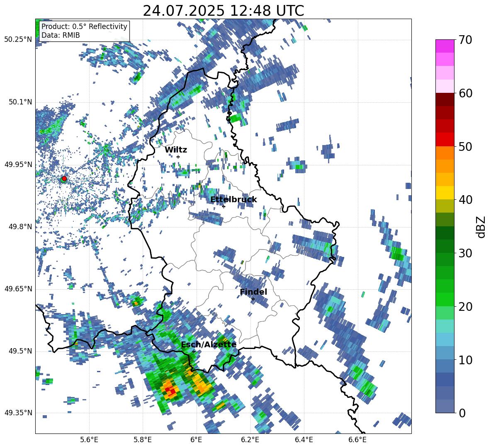491x448 pixels.
Task: Click the 49.35°N latitude label
Action: pyautogui.click(x=18, y=413)
